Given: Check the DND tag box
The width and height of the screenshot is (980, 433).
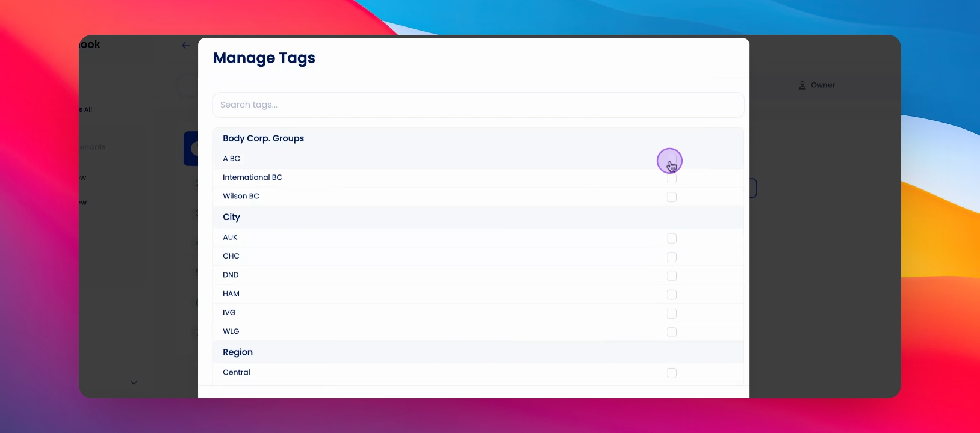Looking at the screenshot, I should pos(672,275).
